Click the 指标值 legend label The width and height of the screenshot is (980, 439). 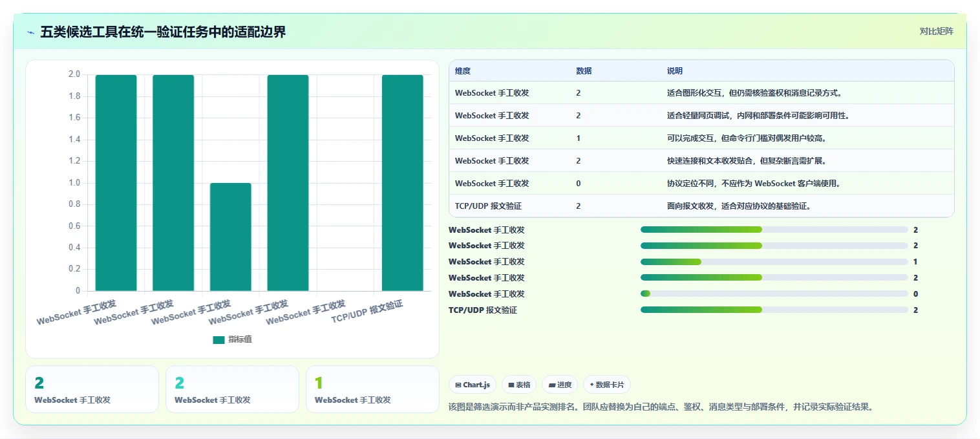[240, 339]
